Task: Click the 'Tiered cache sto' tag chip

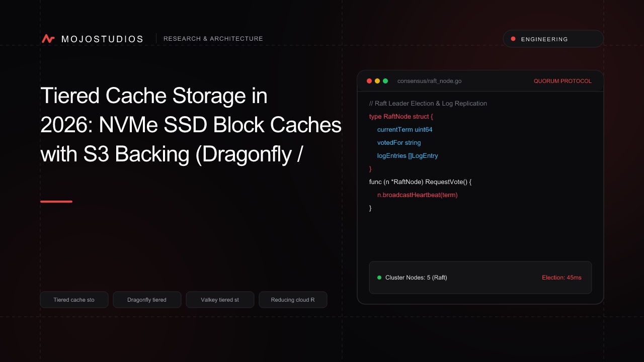Action: pyautogui.click(x=74, y=300)
